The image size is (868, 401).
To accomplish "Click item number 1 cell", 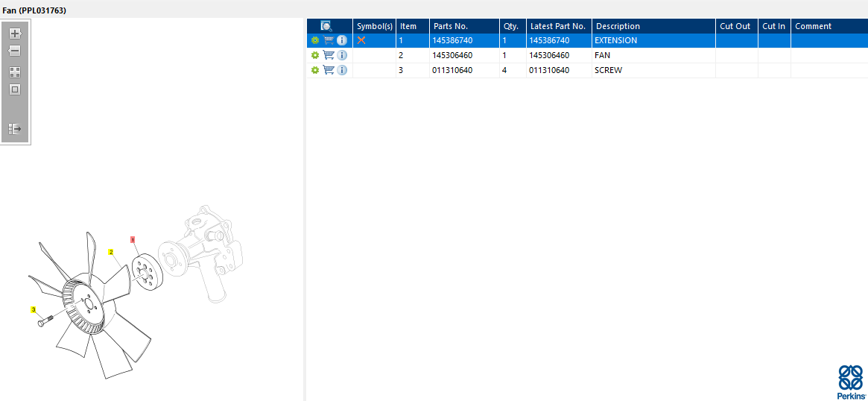I will pyautogui.click(x=413, y=40).
